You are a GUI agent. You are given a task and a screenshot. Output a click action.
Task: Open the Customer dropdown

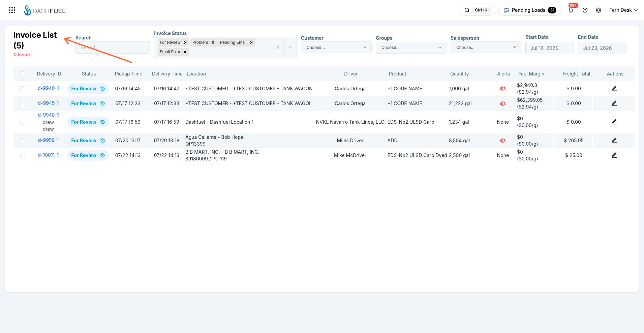click(x=336, y=48)
